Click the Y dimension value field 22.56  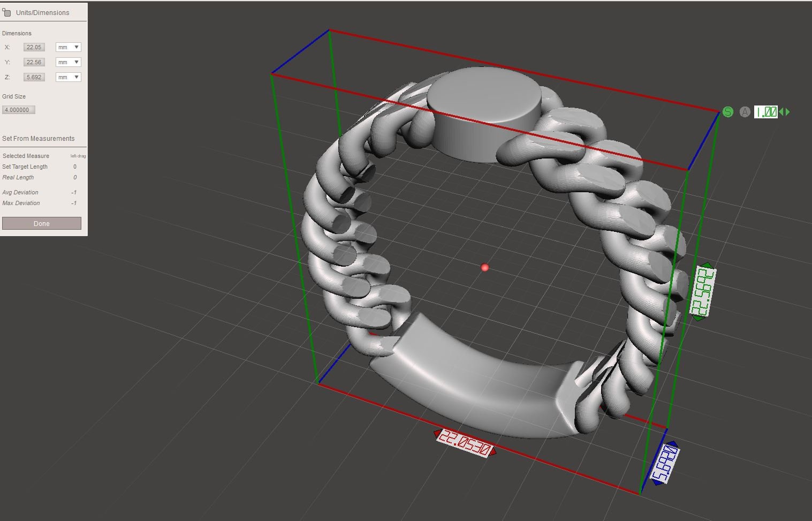pyautogui.click(x=34, y=62)
